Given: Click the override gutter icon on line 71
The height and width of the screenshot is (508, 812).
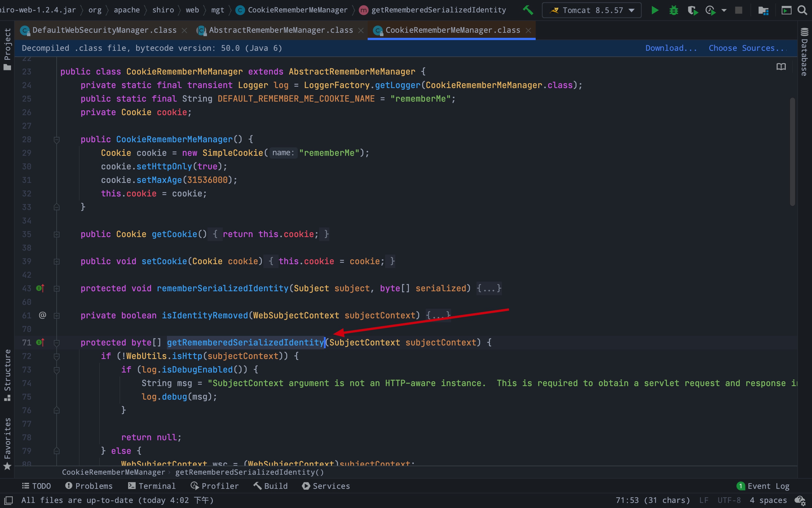Looking at the screenshot, I should click(x=40, y=342).
